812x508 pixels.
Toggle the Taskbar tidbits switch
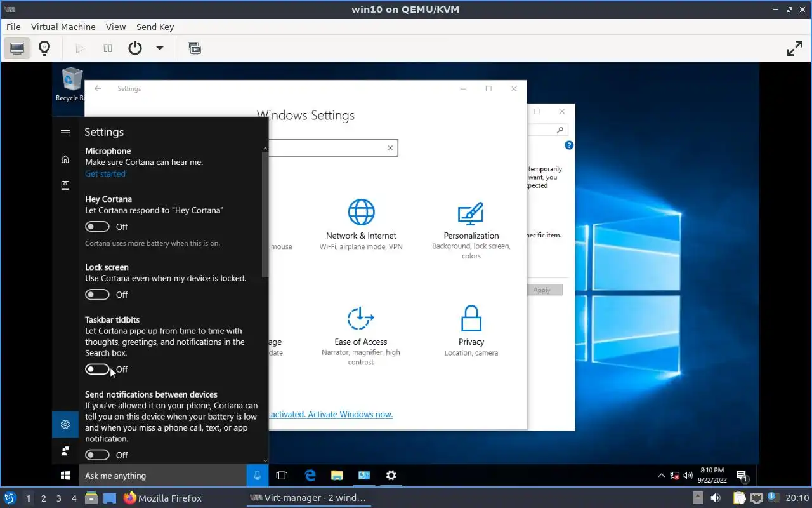click(98, 370)
